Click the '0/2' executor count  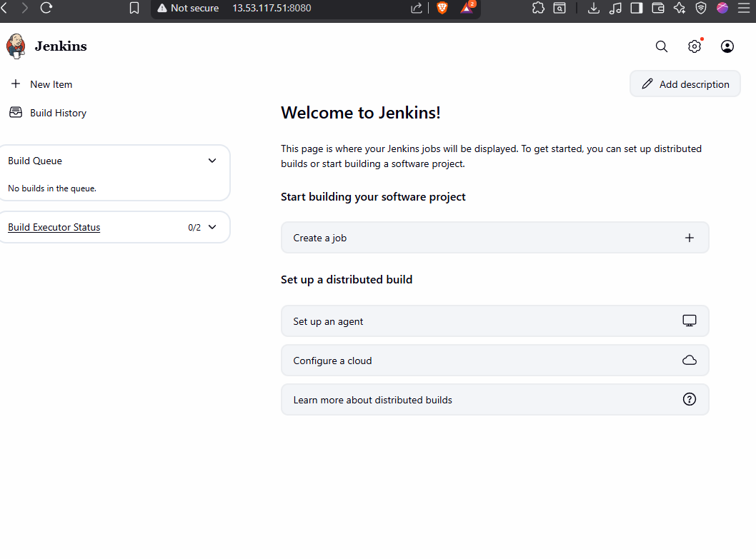194,228
